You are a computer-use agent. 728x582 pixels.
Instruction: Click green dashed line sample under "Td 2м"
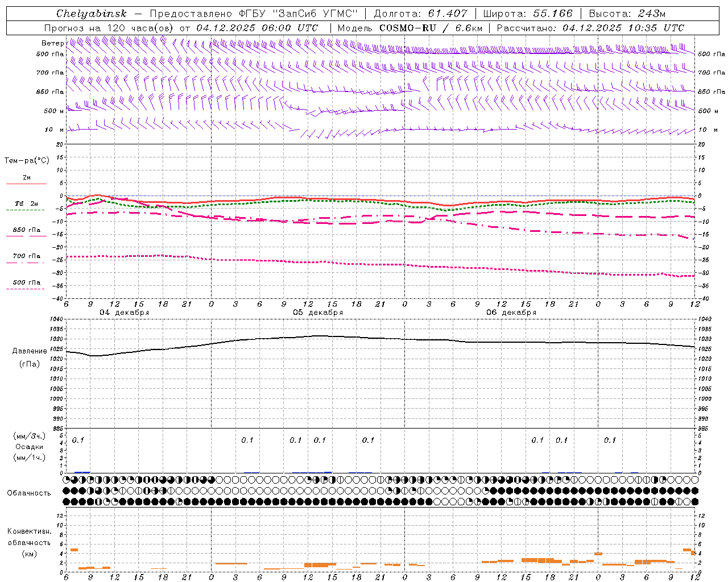point(26,210)
